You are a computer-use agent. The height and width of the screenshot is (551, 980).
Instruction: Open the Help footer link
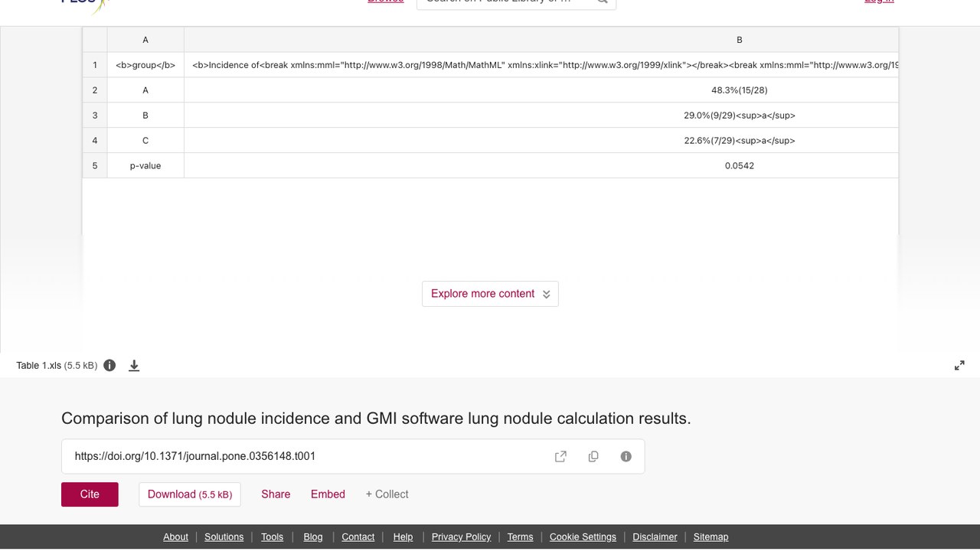pyautogui.click(x=403, y=537)
